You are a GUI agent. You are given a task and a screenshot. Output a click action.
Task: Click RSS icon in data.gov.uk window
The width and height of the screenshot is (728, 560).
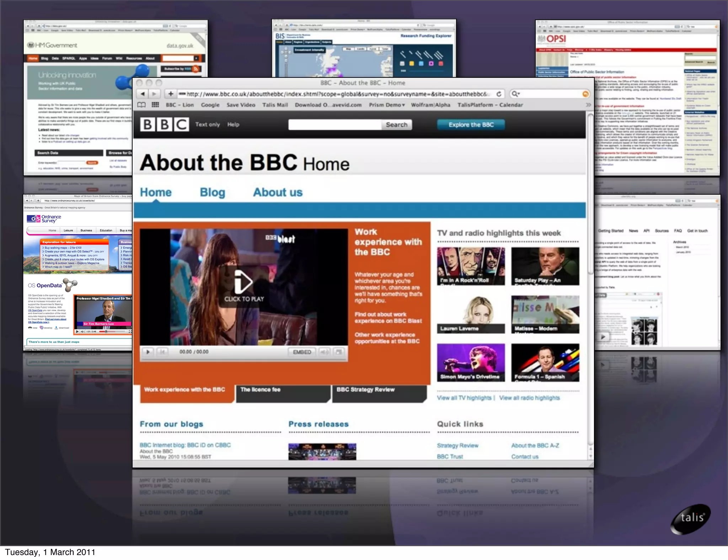pos(196,69)
